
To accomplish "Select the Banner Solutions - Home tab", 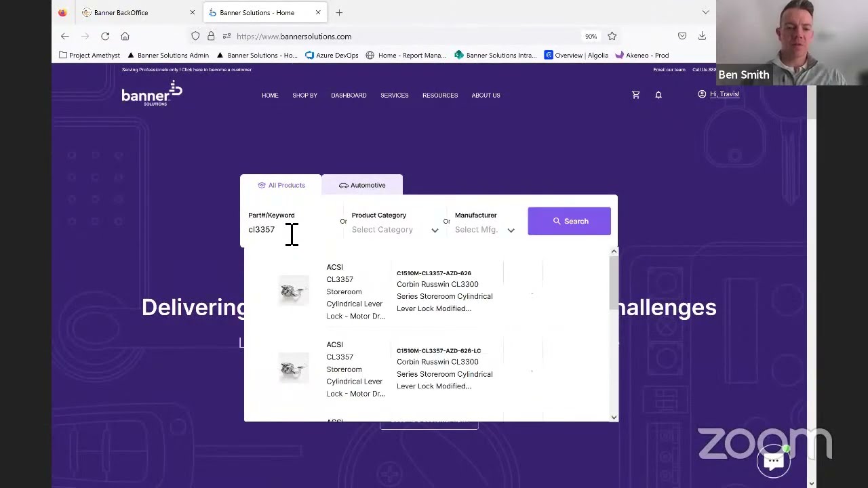I will point(264,12).
